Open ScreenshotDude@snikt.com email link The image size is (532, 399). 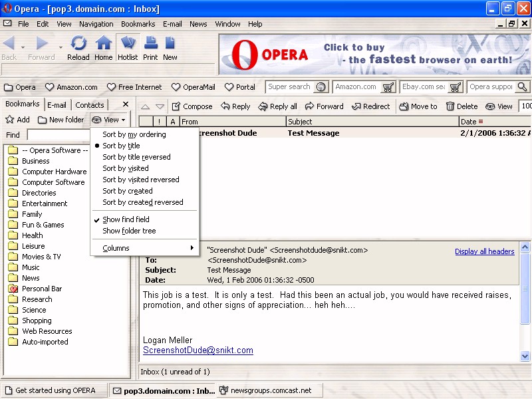tap(198, 350)
